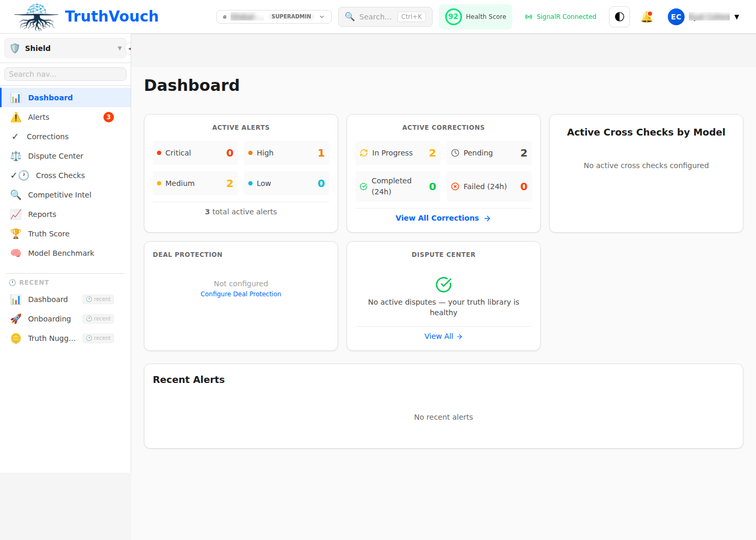
Task: Select the Onboarding rocket icon in Recent
Action: coord(16,318)
